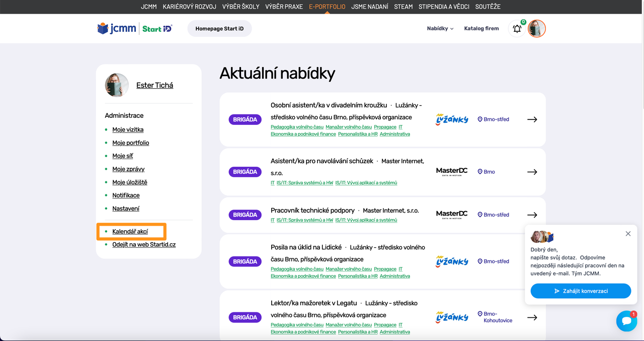Open Kalendář akcí in sidebar
This screenshot has width=644, height=341.
coord(130,231)
